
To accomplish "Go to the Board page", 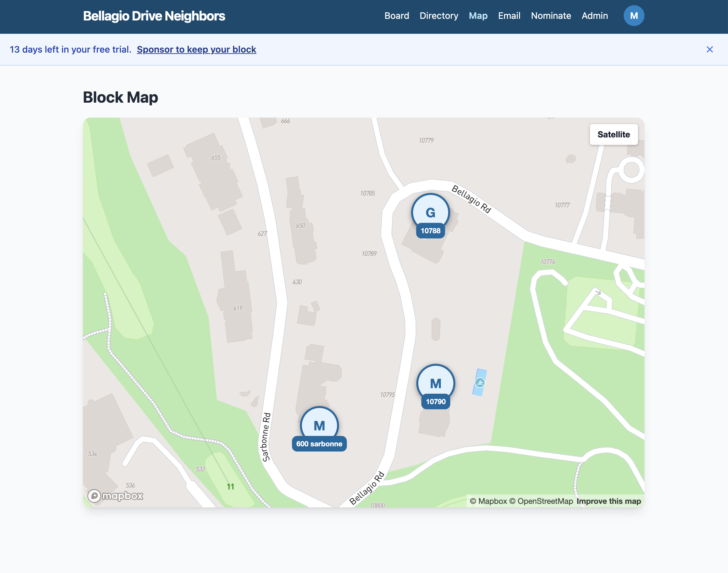I will point(396,16).
